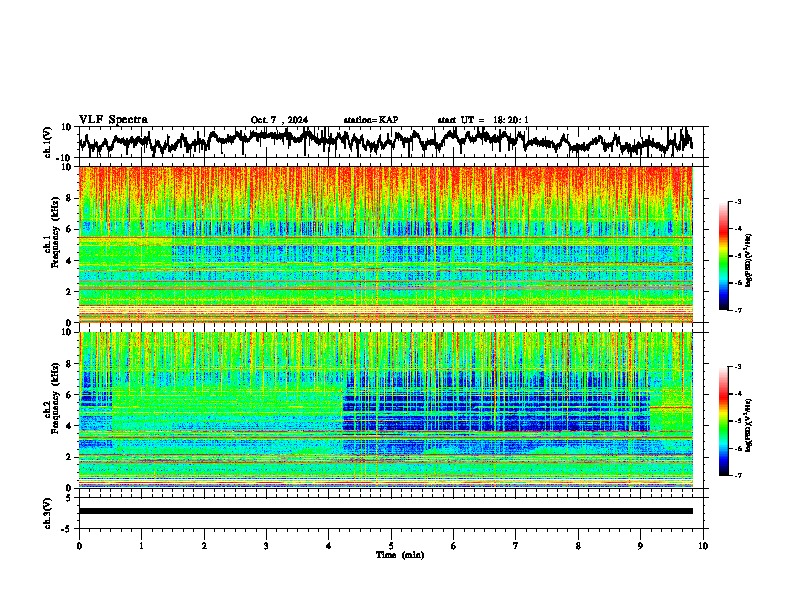Click the time axis tick '0'

click(x=79, y=546)
